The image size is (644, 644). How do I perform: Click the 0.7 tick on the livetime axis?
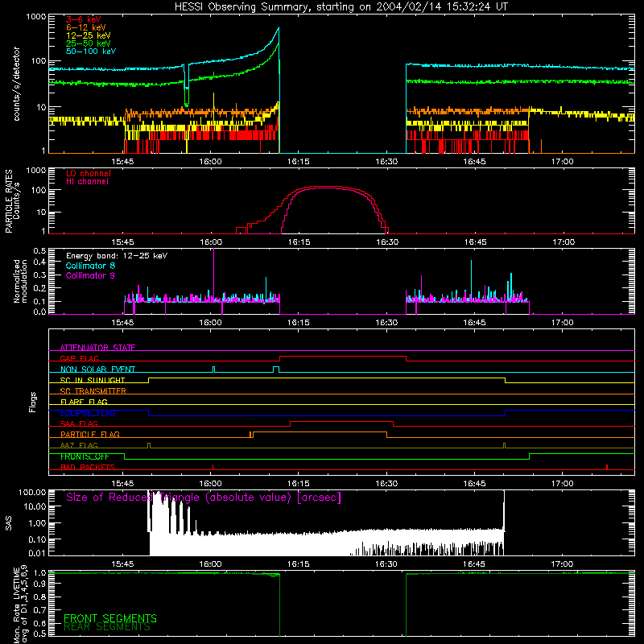tap(39, 610)
